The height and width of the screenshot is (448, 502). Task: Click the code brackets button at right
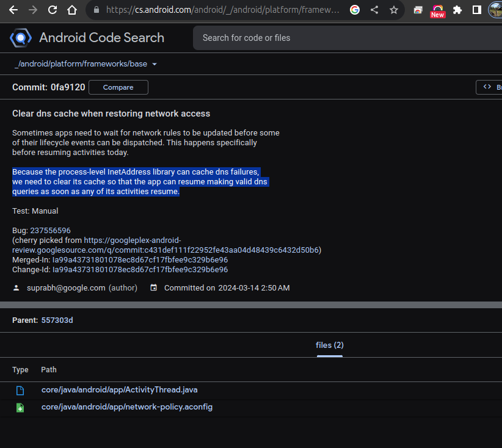(489, 87)
